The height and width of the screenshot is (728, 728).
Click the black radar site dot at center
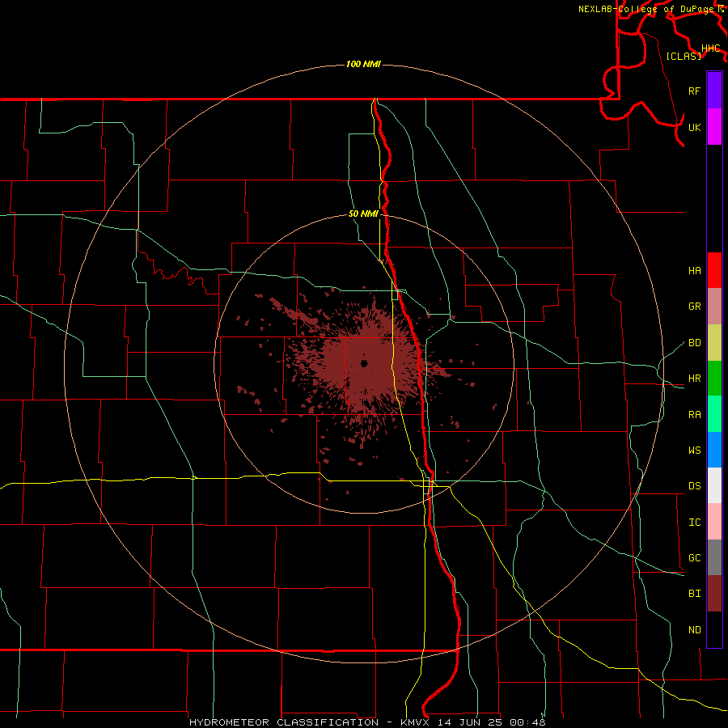(364, 363)
